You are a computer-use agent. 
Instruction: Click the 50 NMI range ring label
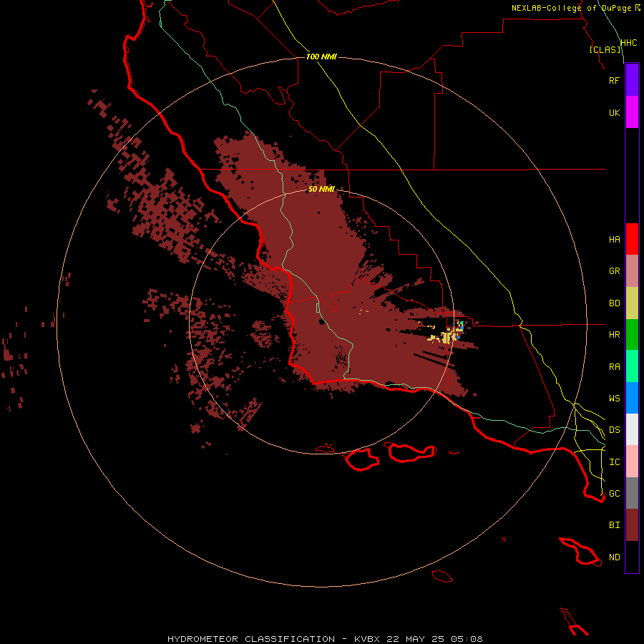click(321, 189)
